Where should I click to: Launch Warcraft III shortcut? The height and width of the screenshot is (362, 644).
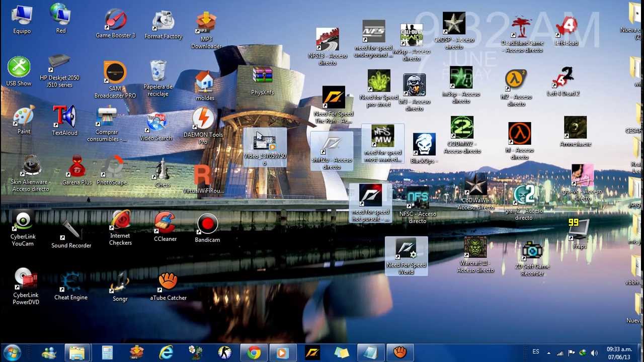click(x=475, y=254)
